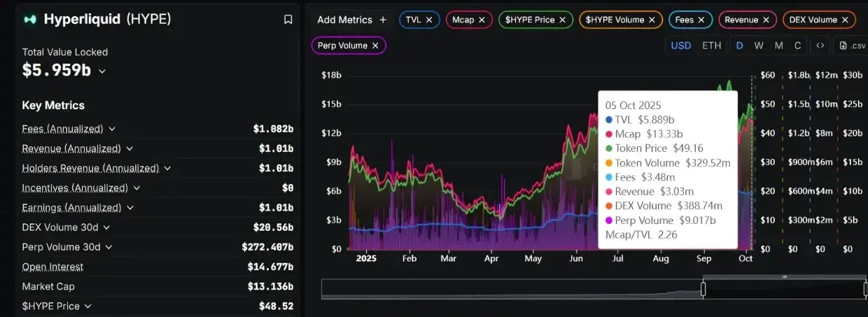Switch chart denomination to ETH
The width and height of the screenshot is (868, 317).
[x=711, y=45]
